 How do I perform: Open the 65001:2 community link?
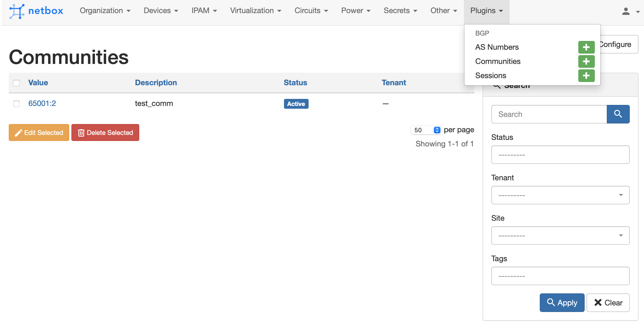coord(42,104)
